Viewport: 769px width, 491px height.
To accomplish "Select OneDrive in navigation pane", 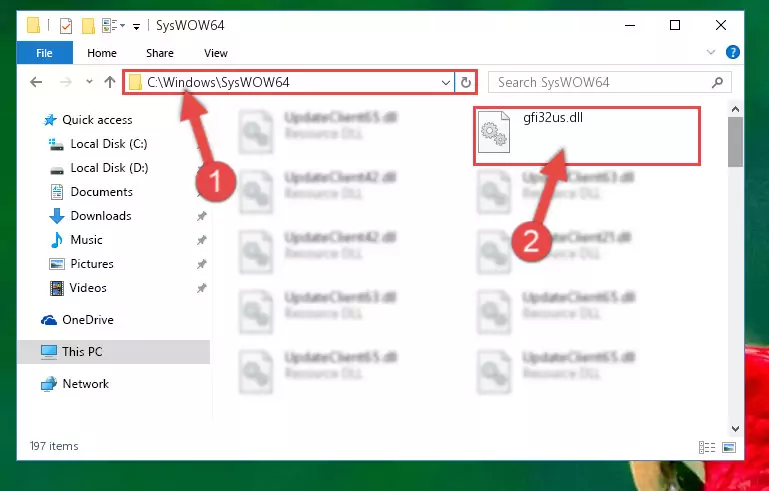I will pos(88,320).
